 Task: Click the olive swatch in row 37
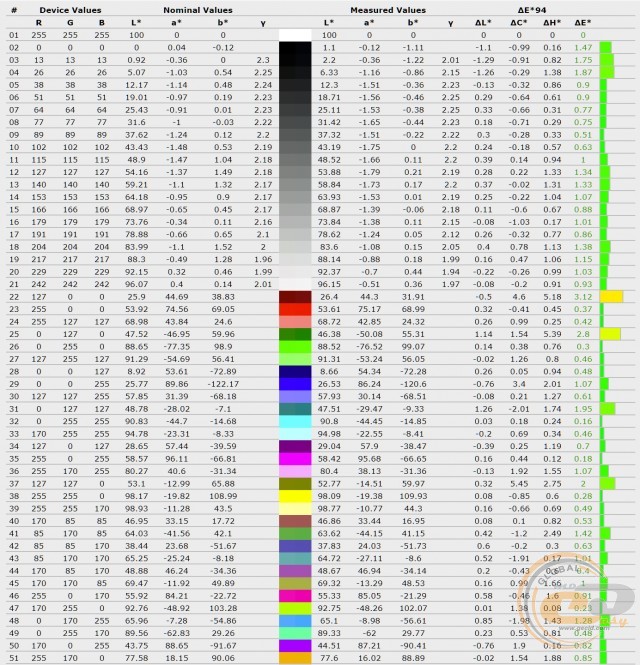295,483
